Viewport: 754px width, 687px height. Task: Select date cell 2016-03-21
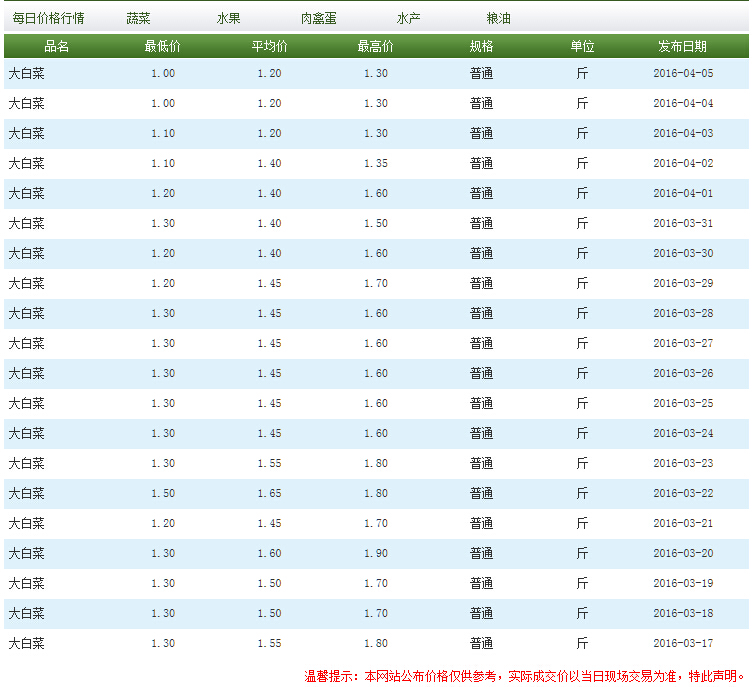click(x=683, y=523)
